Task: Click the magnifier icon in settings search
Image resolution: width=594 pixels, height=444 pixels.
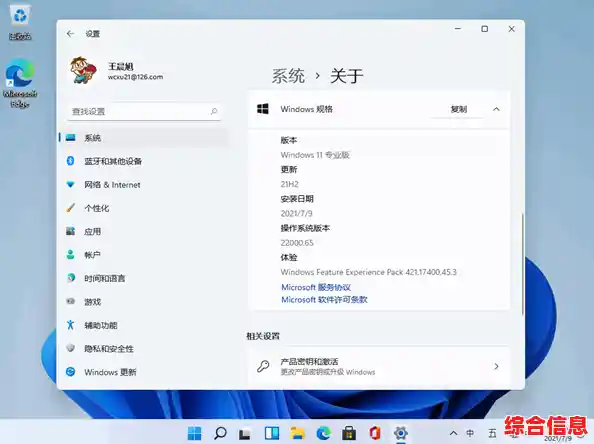Action: tap(214, 111)
